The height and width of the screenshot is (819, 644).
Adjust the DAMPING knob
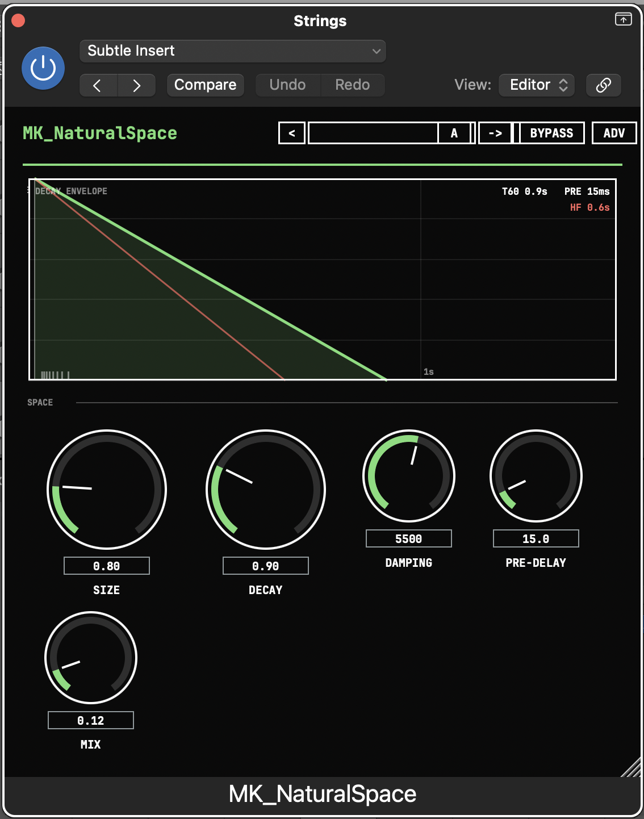point(409,476)
